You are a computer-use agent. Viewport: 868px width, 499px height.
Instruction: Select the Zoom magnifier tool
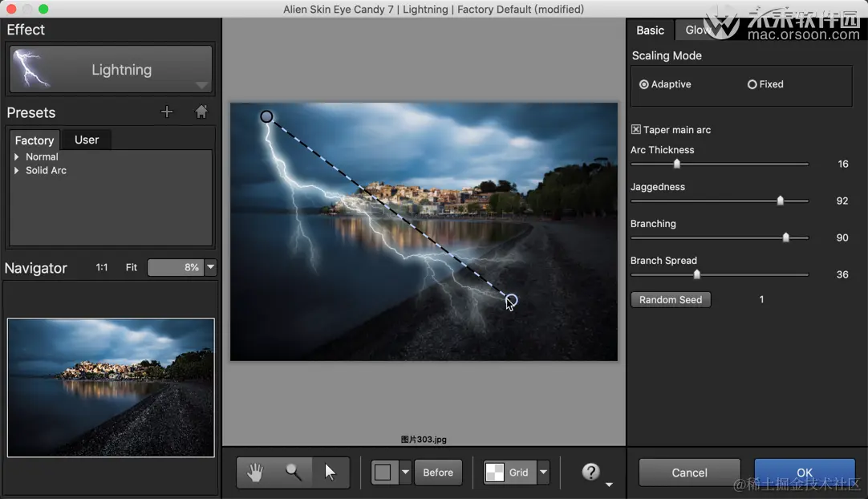click(x=294, y=473)
